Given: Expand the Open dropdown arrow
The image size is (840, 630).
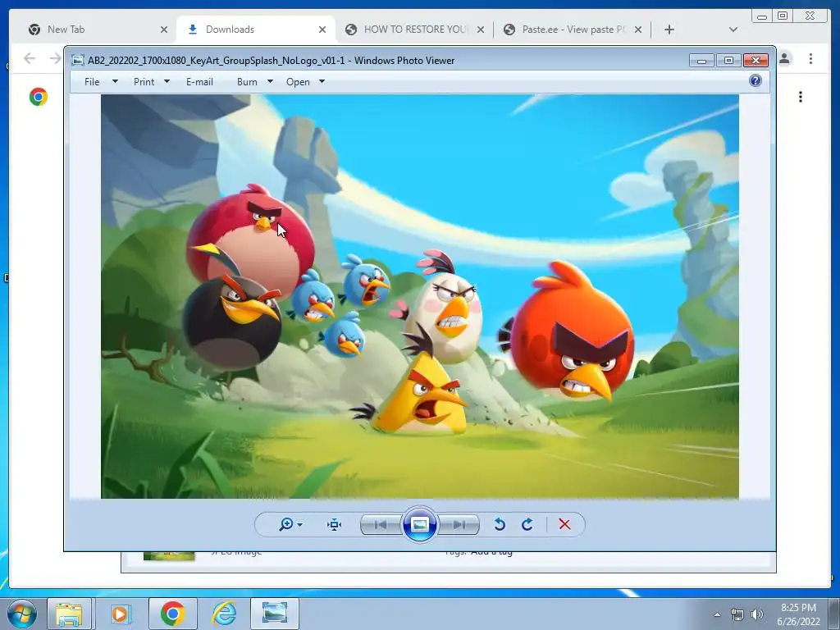Looking at the screenshot, I should click(322, 81).
